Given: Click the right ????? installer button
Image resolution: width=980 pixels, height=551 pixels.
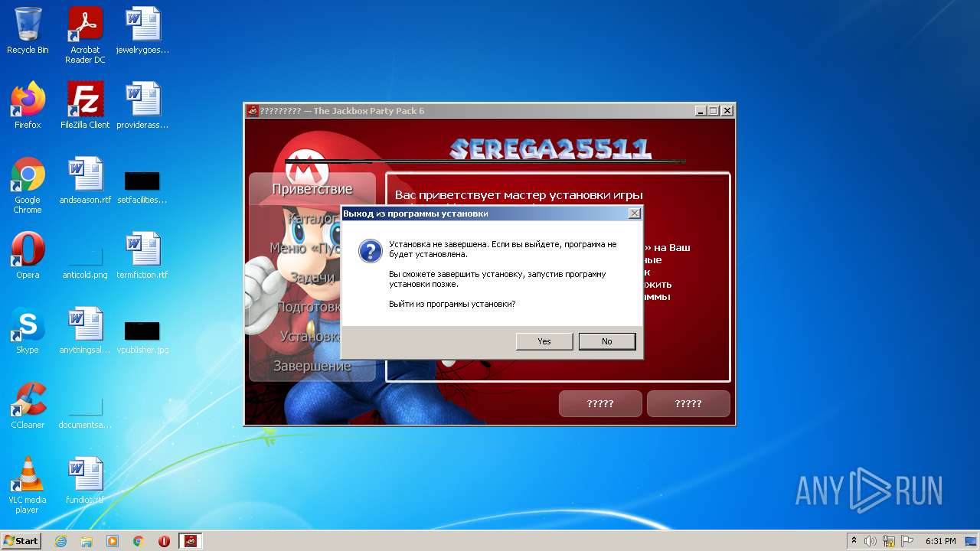Looking at the screenshot, I should click(x=688, y=403).
